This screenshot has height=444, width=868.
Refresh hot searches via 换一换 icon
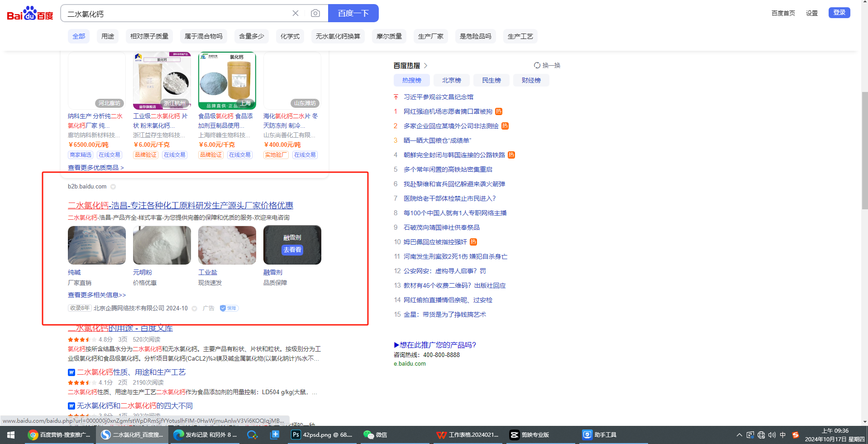click(537, 65)
